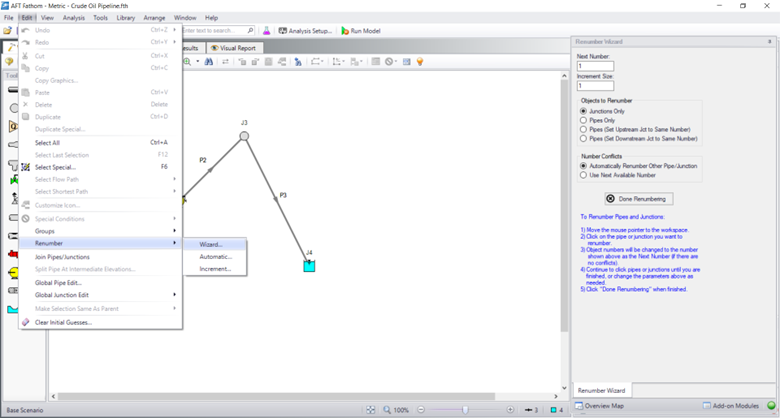Image resolution: width=780 pixels, height=418 pixels.
Task: Click the J3 junction circle node
Action: tap(244, 135)
